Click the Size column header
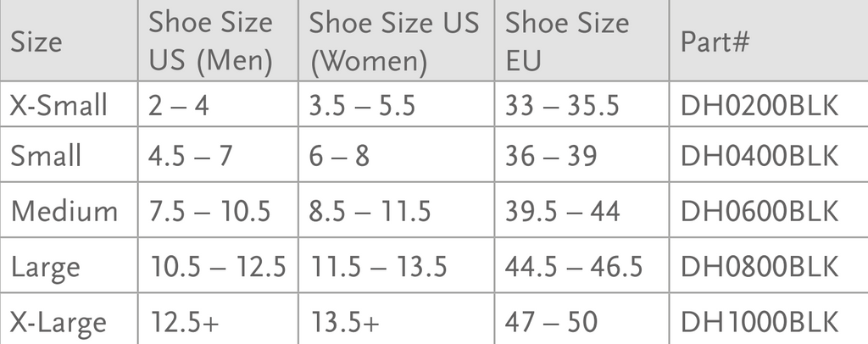Viewport: 868px width, 344px height. click(x=36, y=42)
